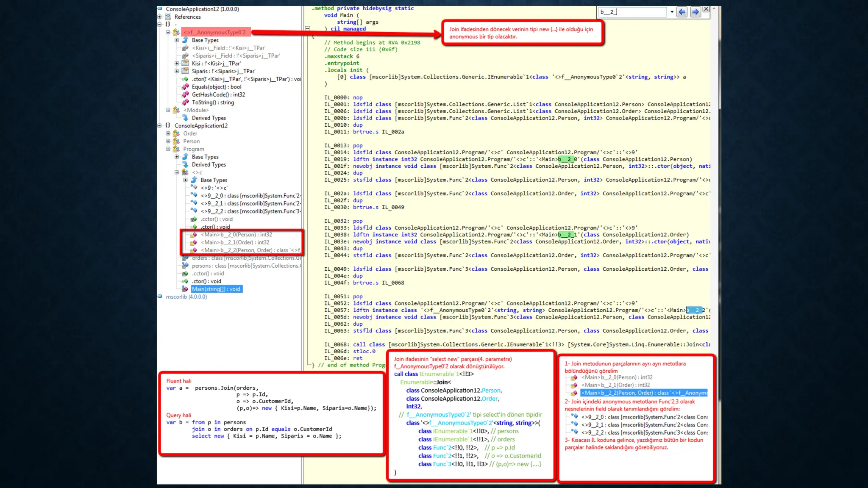
Task: Click the <>9__2_1 field icon
Action: pyautogui.click(x=194, y=203)
